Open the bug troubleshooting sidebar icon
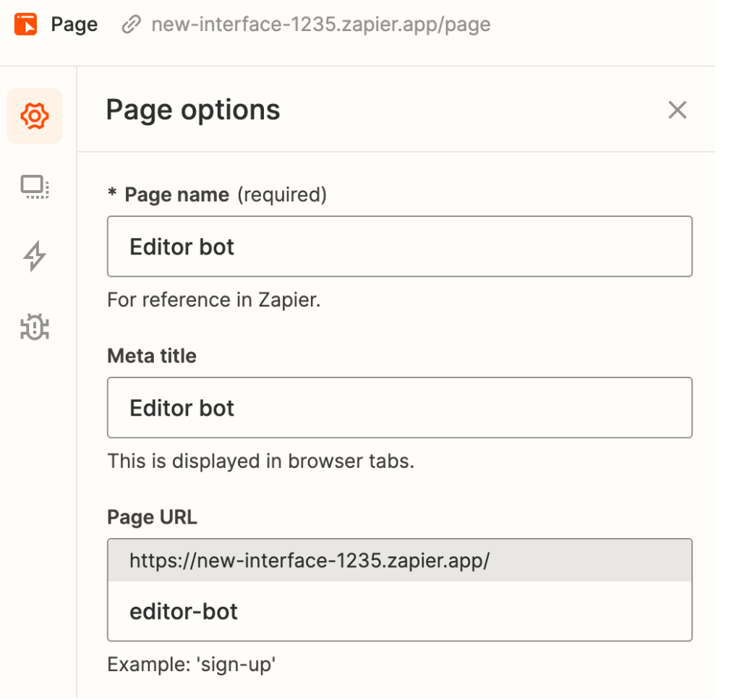 click(x=35, y=327)
